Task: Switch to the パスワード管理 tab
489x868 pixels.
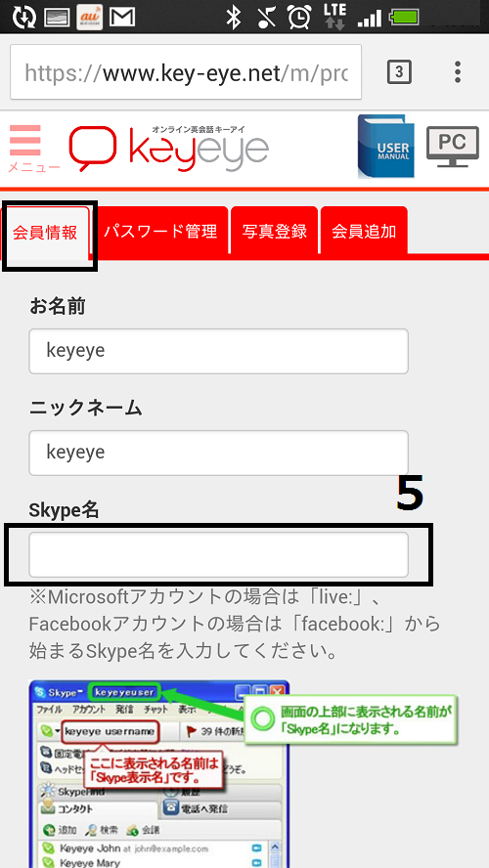Action: pos(160,232)
